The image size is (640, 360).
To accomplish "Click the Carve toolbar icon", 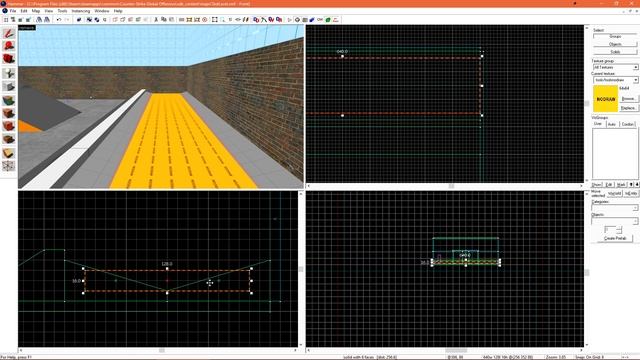I will point(79,20).
